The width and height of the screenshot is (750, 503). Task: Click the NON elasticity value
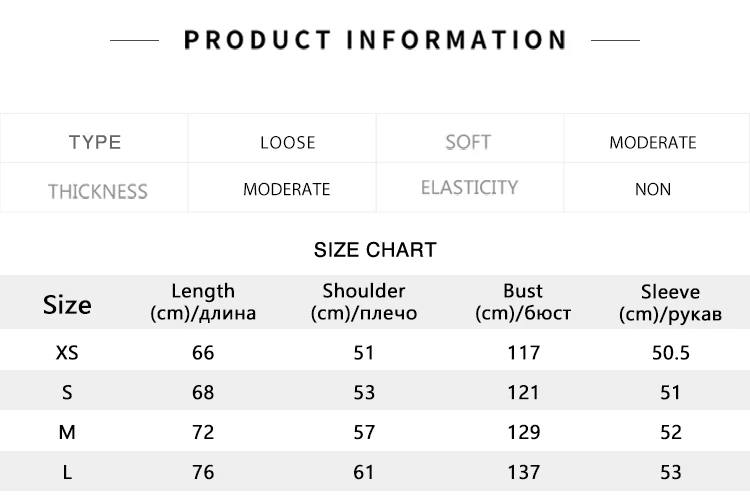(653, 189)
